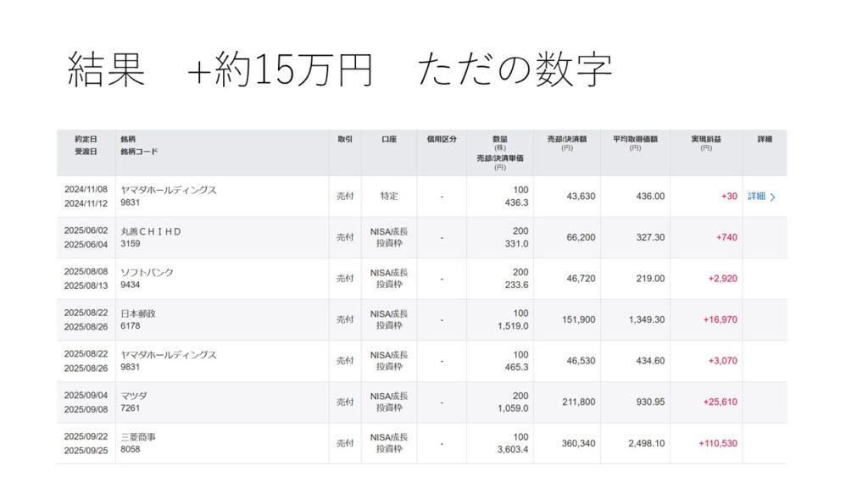Click the 数量 column header
This screenshot has height=488, width=868.
(x=500, y=139)
